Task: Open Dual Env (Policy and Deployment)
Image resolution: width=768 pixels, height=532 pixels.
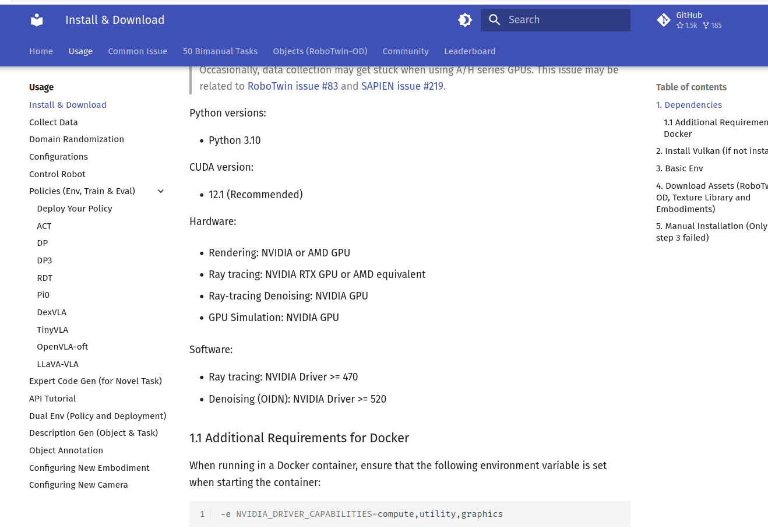Action: tap(98, 416)
